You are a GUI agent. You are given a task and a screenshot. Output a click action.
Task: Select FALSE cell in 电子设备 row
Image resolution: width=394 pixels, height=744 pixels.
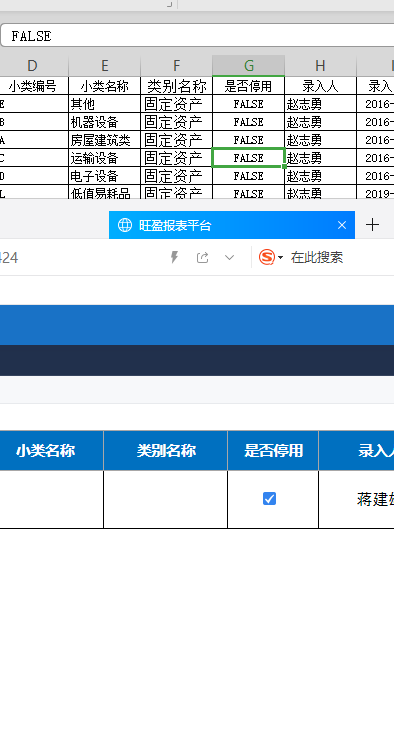click(x=249, y=176)
